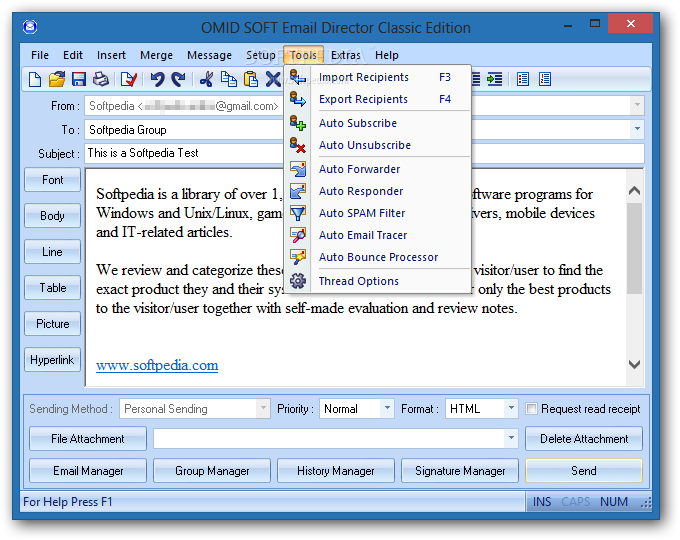Open the Help menu
680x540 pixels.
(x=387, y=55)
